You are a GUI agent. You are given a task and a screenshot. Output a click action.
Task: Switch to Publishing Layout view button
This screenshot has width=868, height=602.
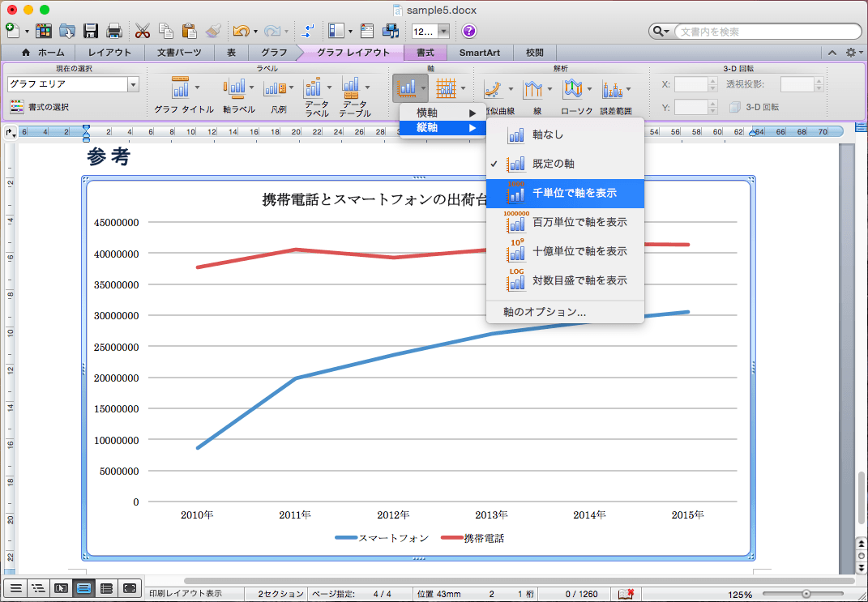61,587
